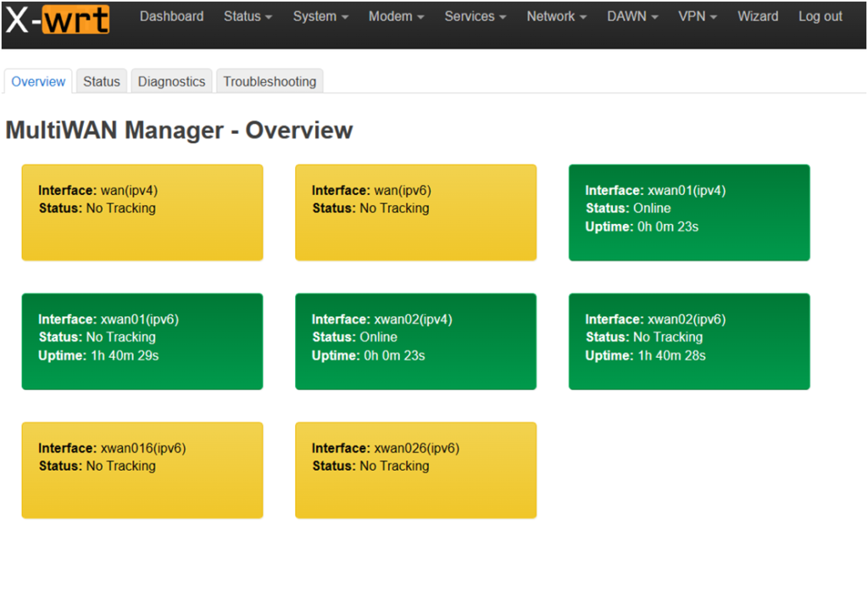The image size is (868, 592).
Task: Click xwan01(ipv4) Online status text
Action: click(x=652, y=209)
